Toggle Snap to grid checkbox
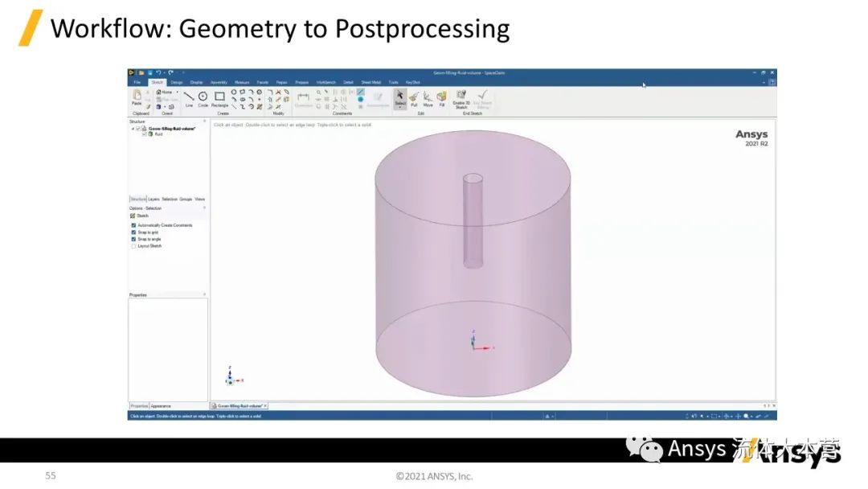868x489 pixels. [x=133, y=232]
